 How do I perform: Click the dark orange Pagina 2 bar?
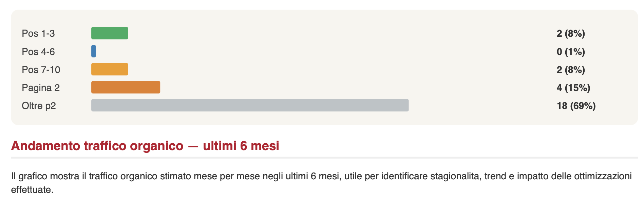coord(126,87)
